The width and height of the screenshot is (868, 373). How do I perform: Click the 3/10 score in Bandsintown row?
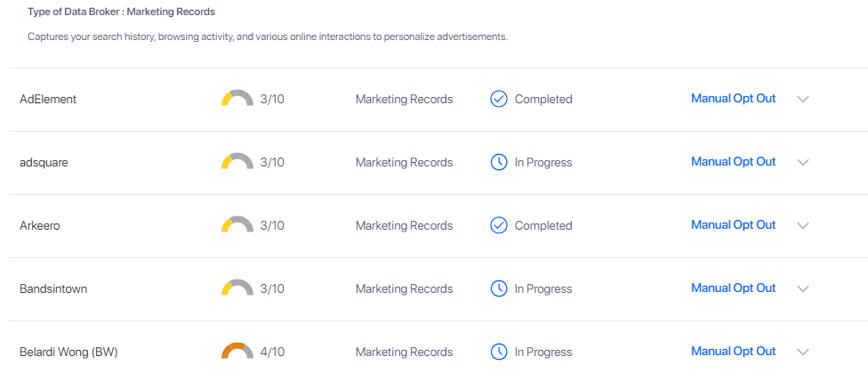click(272, 288)
